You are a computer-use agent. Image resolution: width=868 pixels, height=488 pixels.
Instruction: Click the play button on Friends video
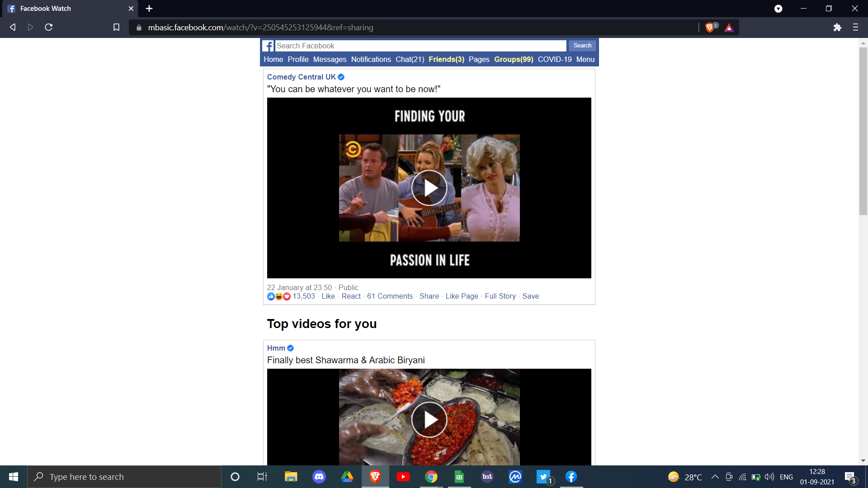click(x=429, y=188)
